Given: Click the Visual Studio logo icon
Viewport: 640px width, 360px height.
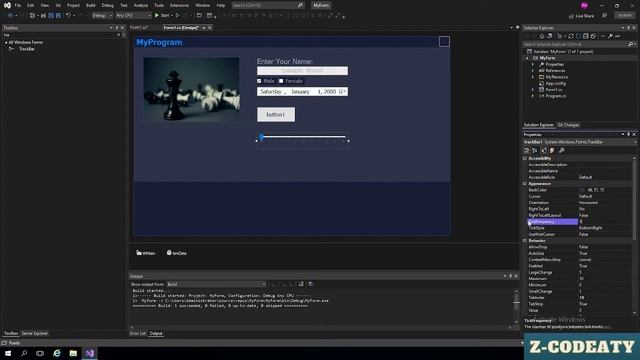Looking at the screenshot, I should click(x=7, y=5).
